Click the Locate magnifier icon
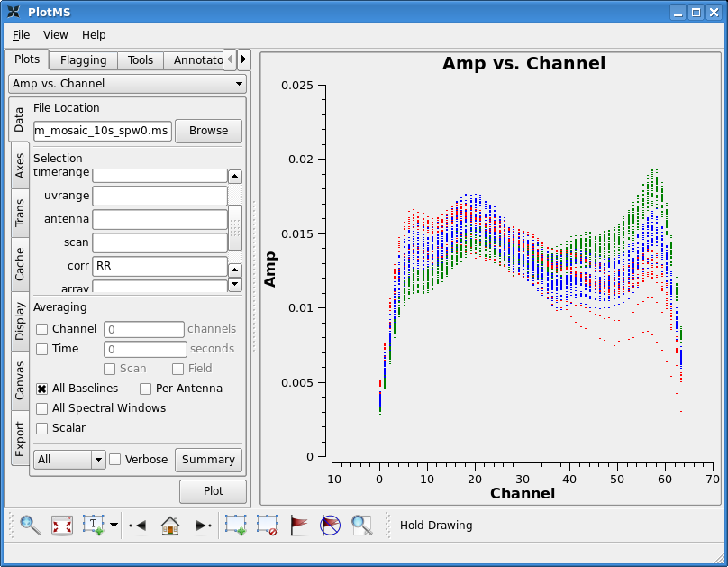Screen dimensions: 728x567 pyautogui.click(x=361, y=526)
